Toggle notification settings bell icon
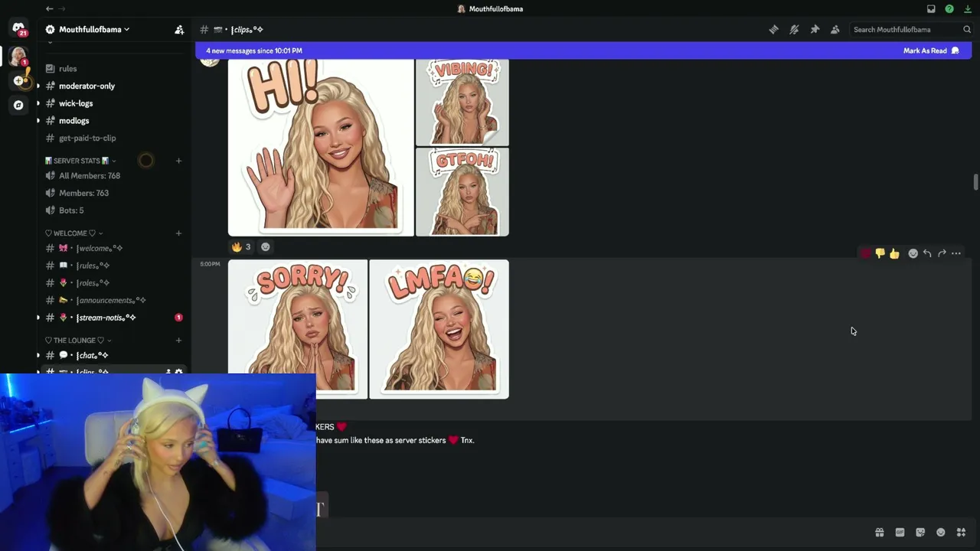The height and width of the screenshot is (551, 980). (794, 29)
